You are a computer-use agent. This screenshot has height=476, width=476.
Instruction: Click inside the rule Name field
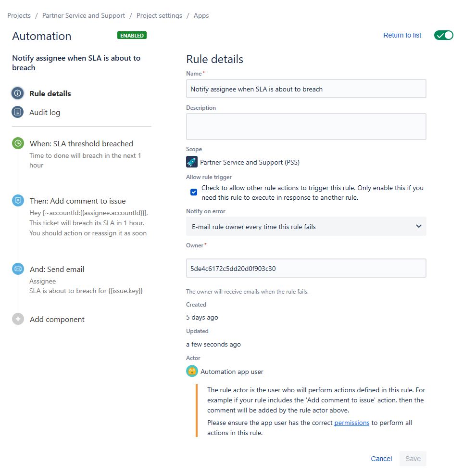coord(306,89)
